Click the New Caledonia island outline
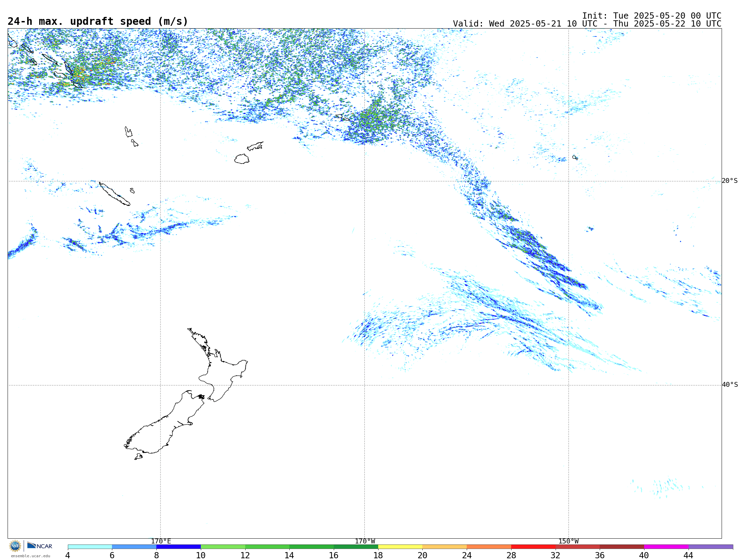The width and height of the screenshot is (744, 560). [115, 194]
